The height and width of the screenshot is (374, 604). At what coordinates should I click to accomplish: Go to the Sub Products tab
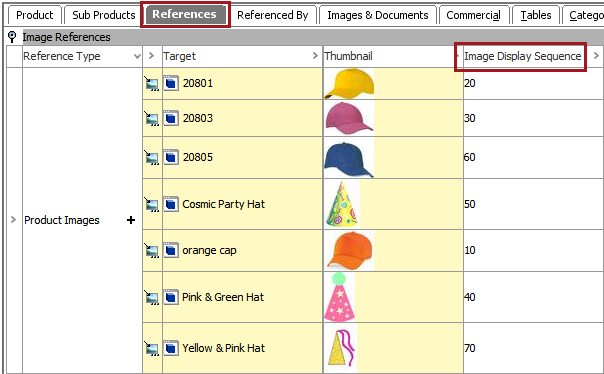coord(104,15)
